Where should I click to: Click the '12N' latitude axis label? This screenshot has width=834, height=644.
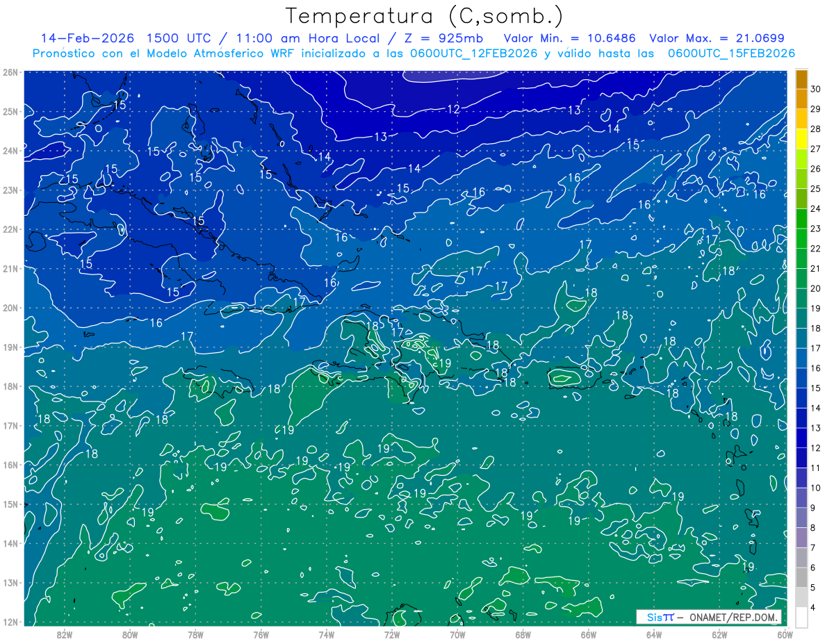click(10, 622)
